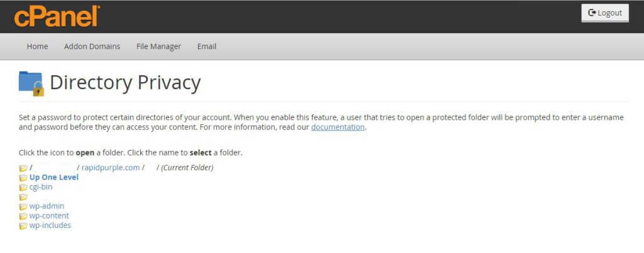
Task: Open the documentation link
Action: [338, 127]
